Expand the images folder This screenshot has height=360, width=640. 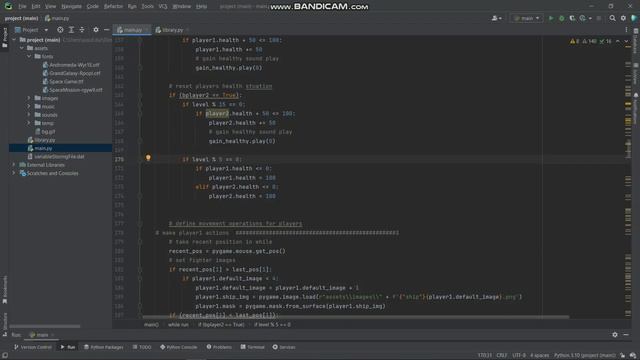pos(29,98)
